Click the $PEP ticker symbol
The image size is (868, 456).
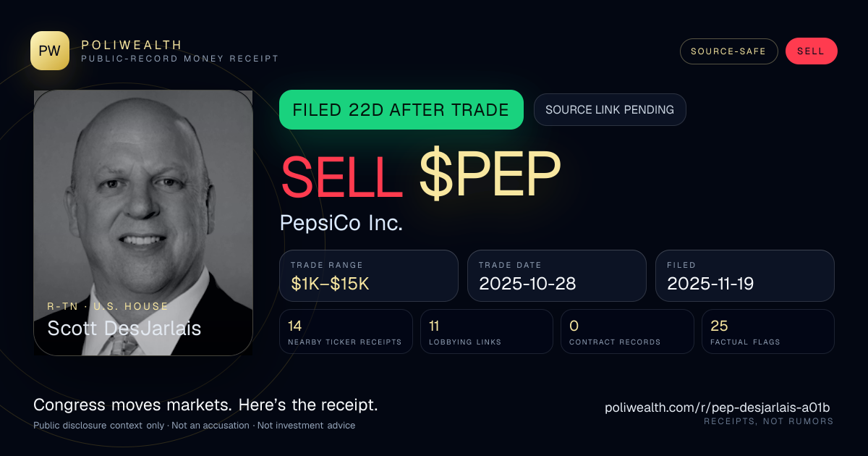[490, 176]
